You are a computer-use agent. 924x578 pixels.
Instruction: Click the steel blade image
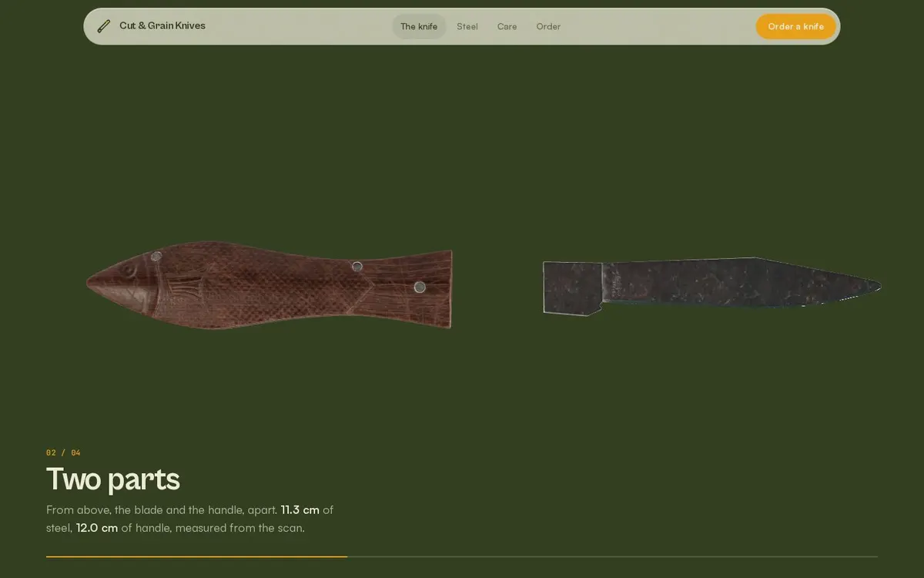(x=711, y=286)
